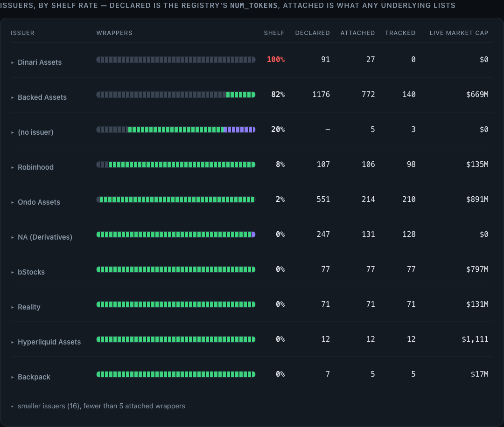Click the $17M market cap
Screen dimensions: 504x427
pyautogui.click(x=479, y=374)
